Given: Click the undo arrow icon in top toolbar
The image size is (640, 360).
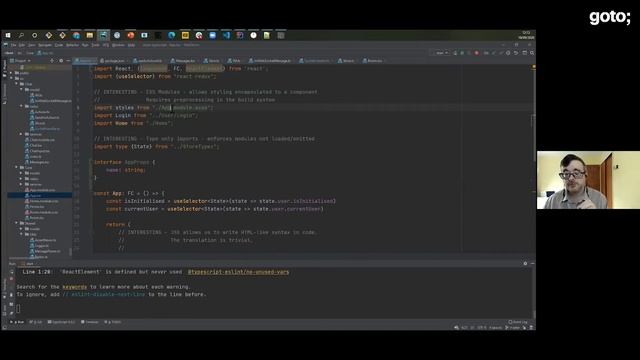Looking at the screenshot, I should (516, 53).
